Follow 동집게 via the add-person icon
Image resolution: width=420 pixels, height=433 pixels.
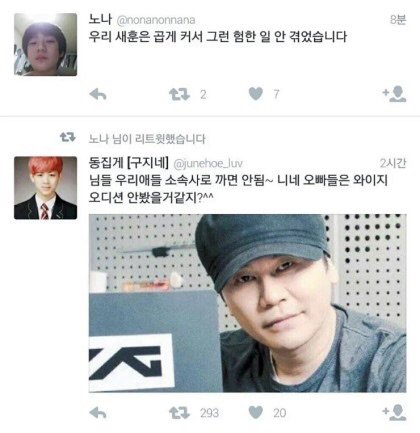[394, 412]
